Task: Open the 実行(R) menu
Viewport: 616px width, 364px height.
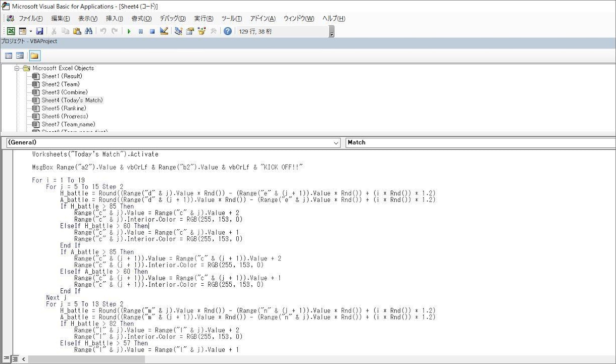Action: click(x=203, y=19)
